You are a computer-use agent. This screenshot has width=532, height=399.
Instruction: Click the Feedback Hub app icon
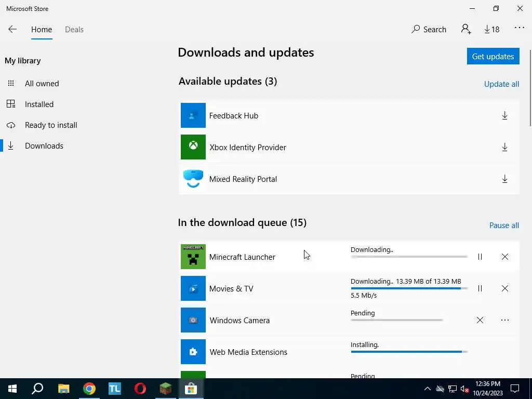click(193, 115)
